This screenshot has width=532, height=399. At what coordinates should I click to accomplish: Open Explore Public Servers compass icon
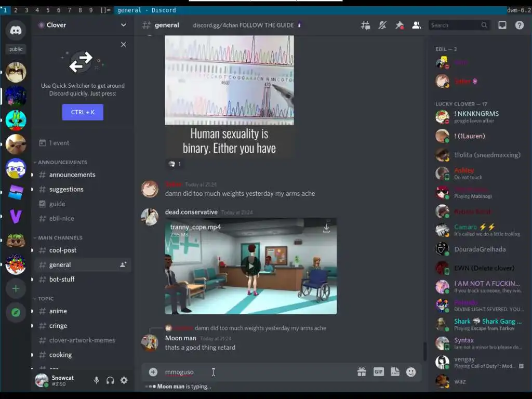(16, 312)
